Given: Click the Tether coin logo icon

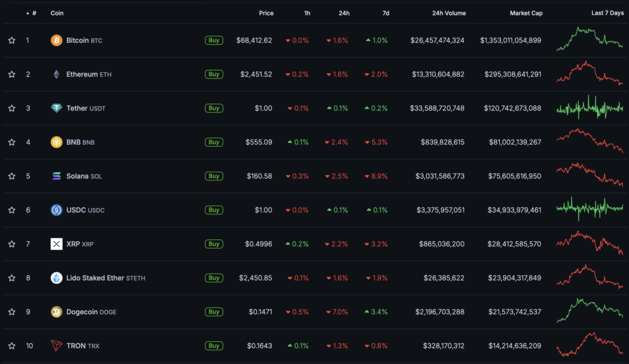Looking at the screenshot, I should click(x=57, y=108).
